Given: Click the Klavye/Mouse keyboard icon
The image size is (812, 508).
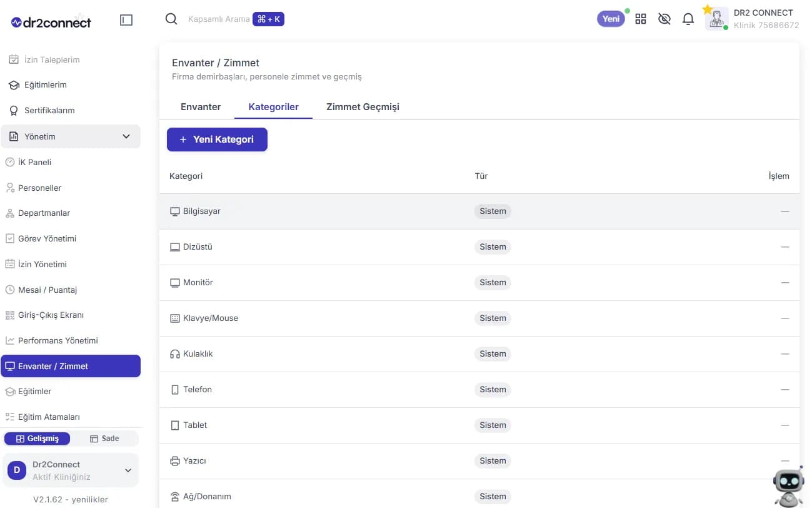Looking at the screenshot, I should (x=175, y=318).
